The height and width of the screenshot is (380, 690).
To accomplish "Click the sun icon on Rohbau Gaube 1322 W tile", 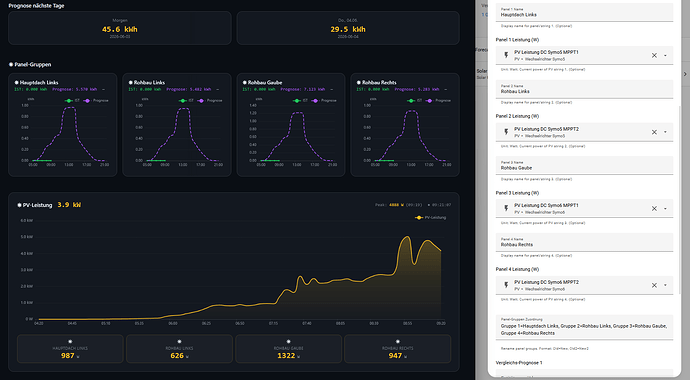I will pos(288,341).
